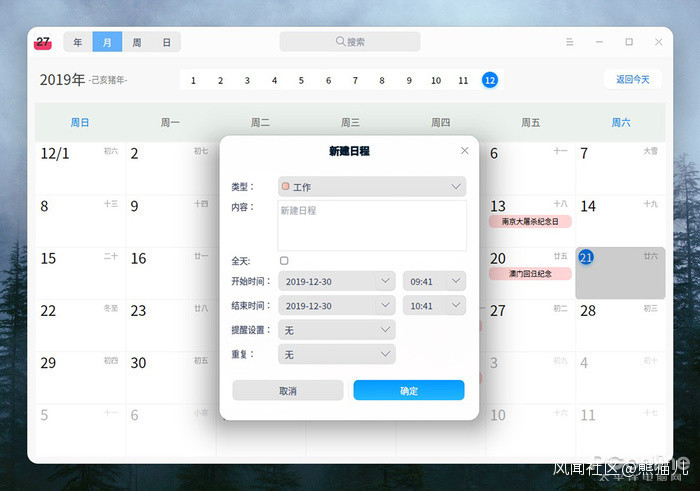Select month 11 in month strip

pos(463,80)
